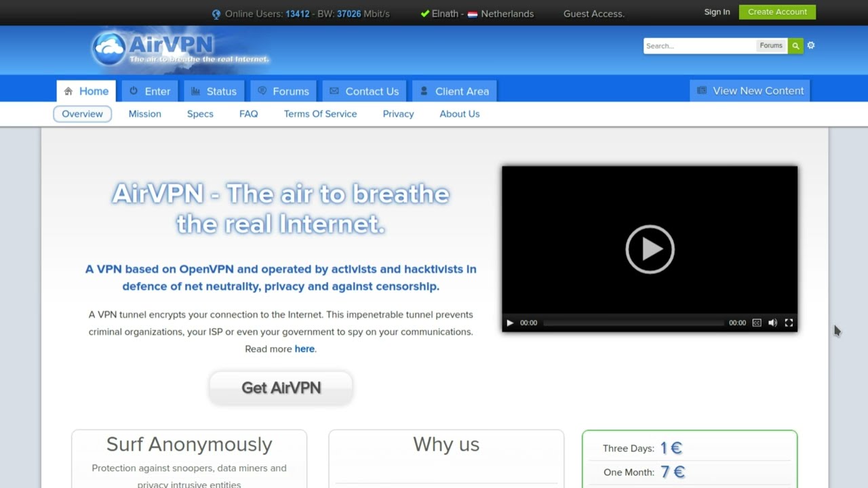The width and height of the screenshot is (868, 488).
Task: Follow the 'here' read more link
Action: (x=304, y=349)
